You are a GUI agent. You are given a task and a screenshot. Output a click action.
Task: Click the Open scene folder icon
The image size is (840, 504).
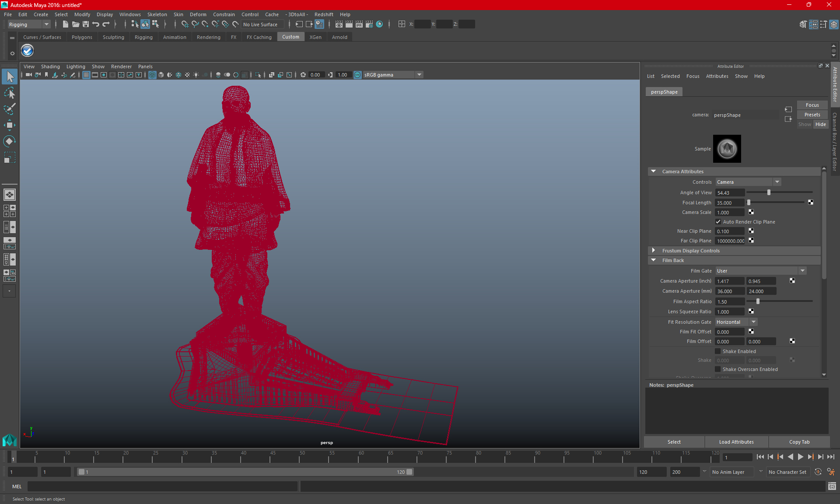[x=76, y=24]
